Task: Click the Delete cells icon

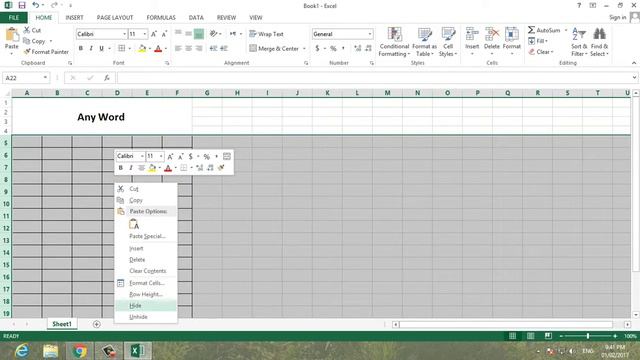Action: coord(492,35)
